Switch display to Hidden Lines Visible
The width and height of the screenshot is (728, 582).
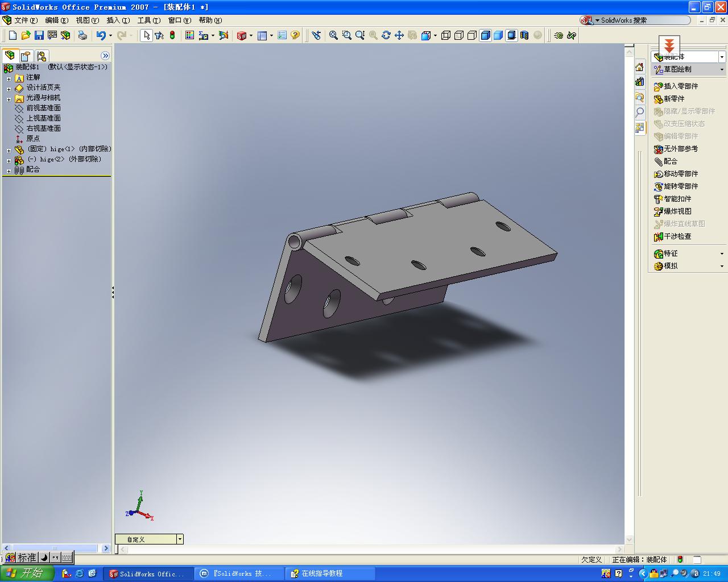click(x=459, y=35)
